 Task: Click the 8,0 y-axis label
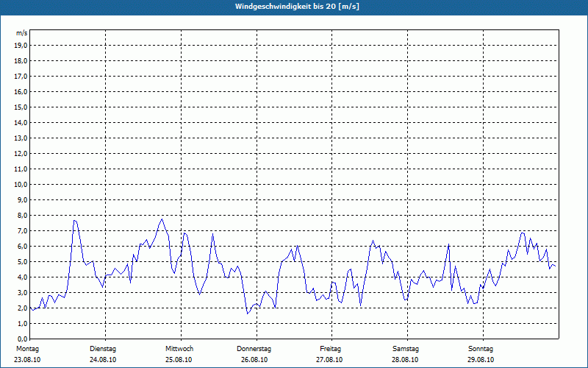pyautogui.click(x=22, y=215)
